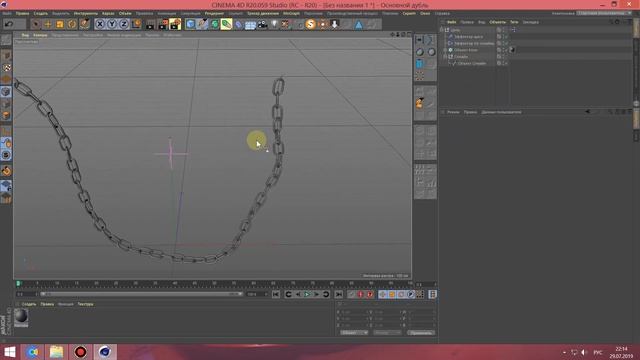Screen dimensions: 640x360
Task: Click the Применить apply button
Action: pos(420,333)
